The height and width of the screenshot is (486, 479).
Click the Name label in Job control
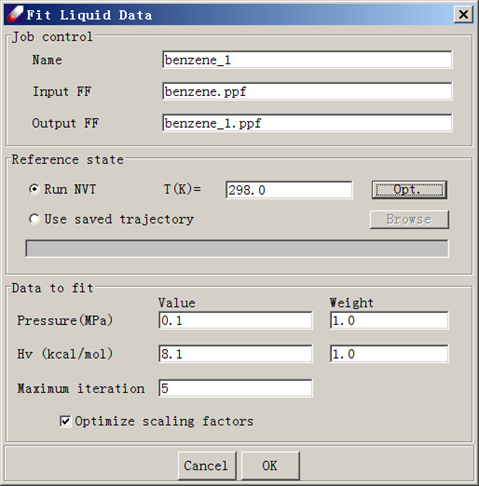[x=47, y=60]
